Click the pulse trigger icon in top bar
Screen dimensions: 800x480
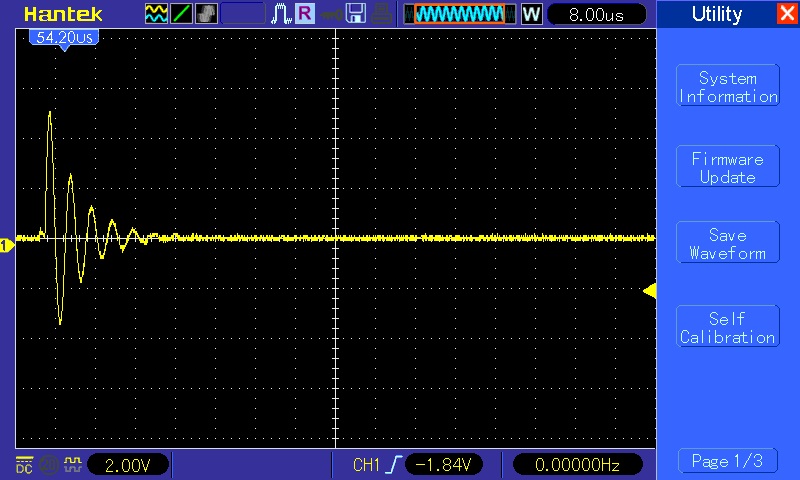tap(281, 14)
